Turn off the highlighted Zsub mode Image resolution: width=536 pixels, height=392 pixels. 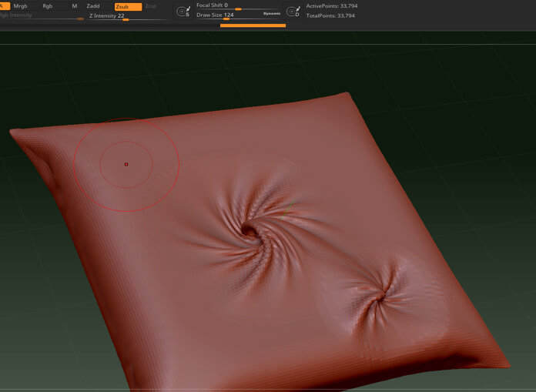pos(128,7)
